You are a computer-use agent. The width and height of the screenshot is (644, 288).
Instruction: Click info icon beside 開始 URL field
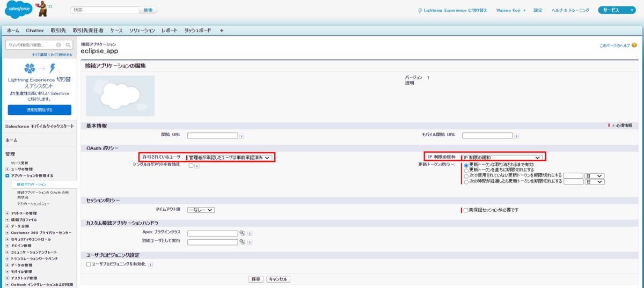click(241, 136)
